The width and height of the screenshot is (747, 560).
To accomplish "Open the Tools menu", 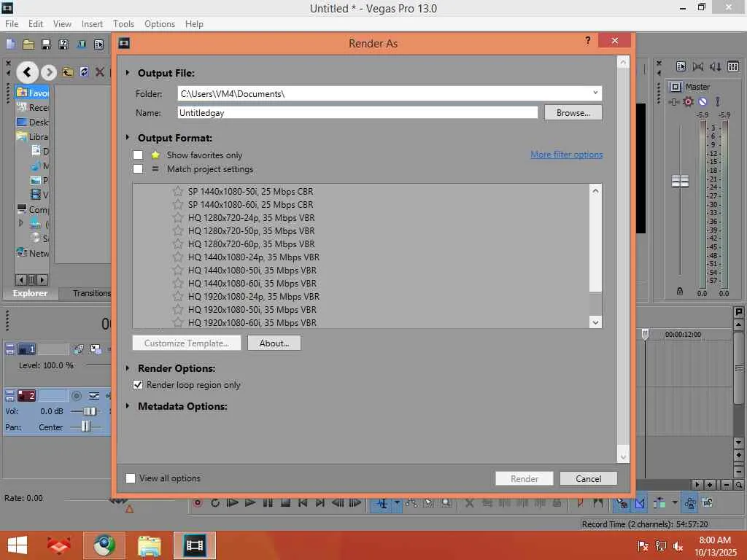I will [x=123, y=24].
